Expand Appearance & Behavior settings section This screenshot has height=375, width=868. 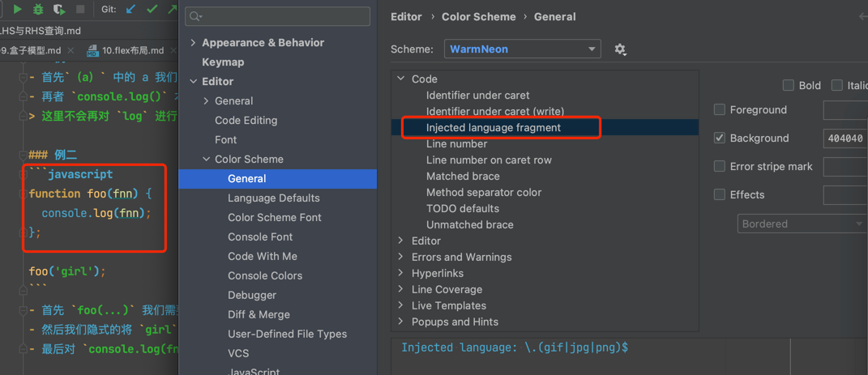193,43
